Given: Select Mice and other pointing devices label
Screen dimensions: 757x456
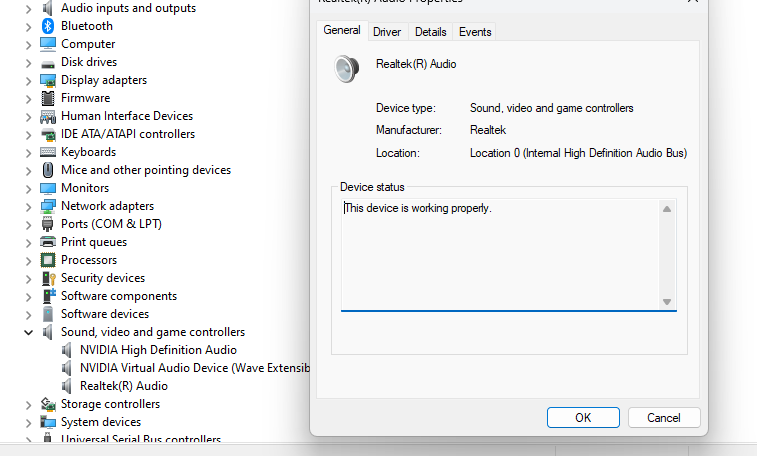Looking at the screenshot, I should (x=146, y=170).
